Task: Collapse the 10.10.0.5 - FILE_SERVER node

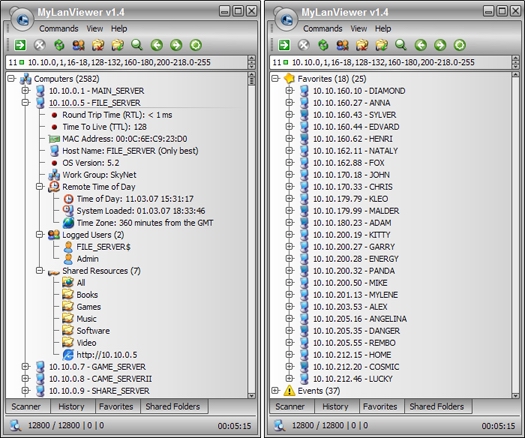Action: (x=25, y=102)
